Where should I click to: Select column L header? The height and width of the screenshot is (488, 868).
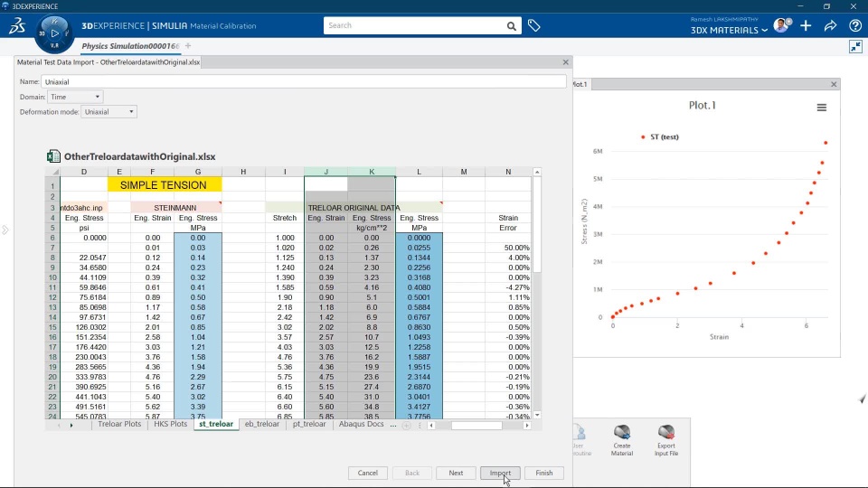[419, 172]
